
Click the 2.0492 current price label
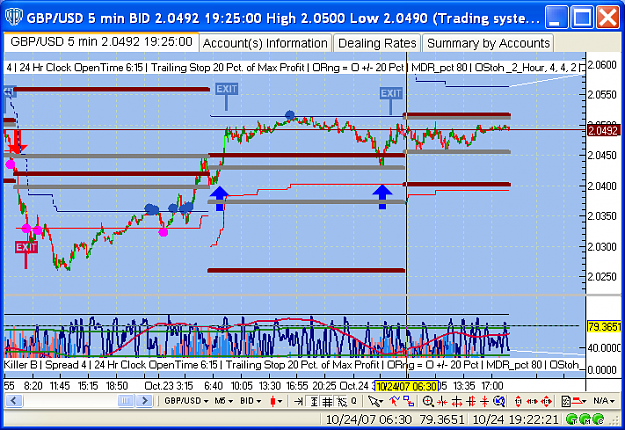click(x=603, y=131)
